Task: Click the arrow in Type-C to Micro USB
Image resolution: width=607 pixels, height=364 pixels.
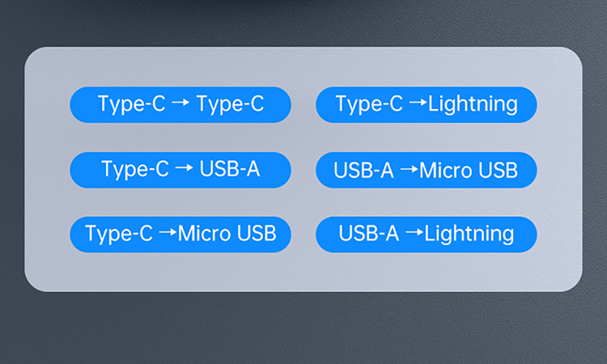Action: click(x=168, y=235)
